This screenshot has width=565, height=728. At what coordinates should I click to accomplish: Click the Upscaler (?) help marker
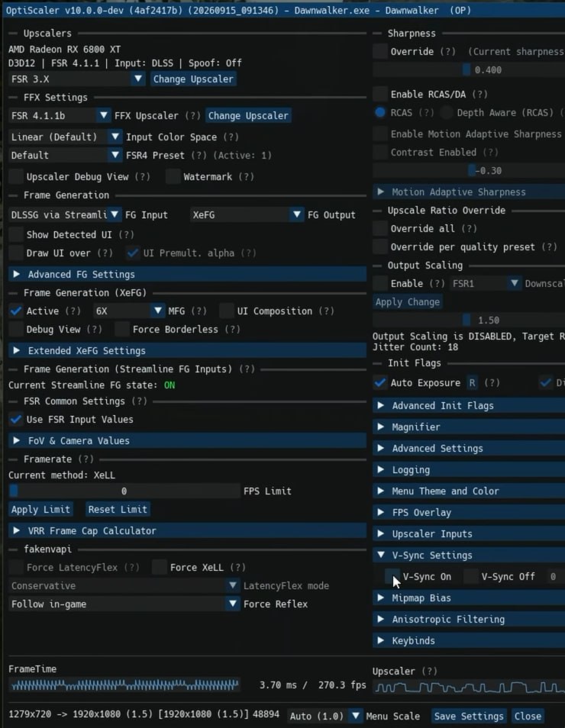pos(429,671)
